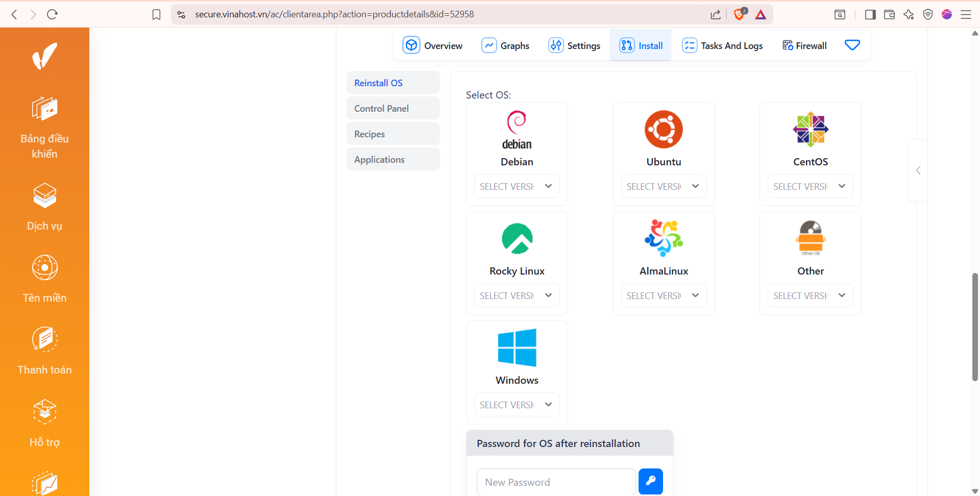Screen dimensions: 980x496
Task: Click the Ubuntu logo
Action: click(664, 130)
